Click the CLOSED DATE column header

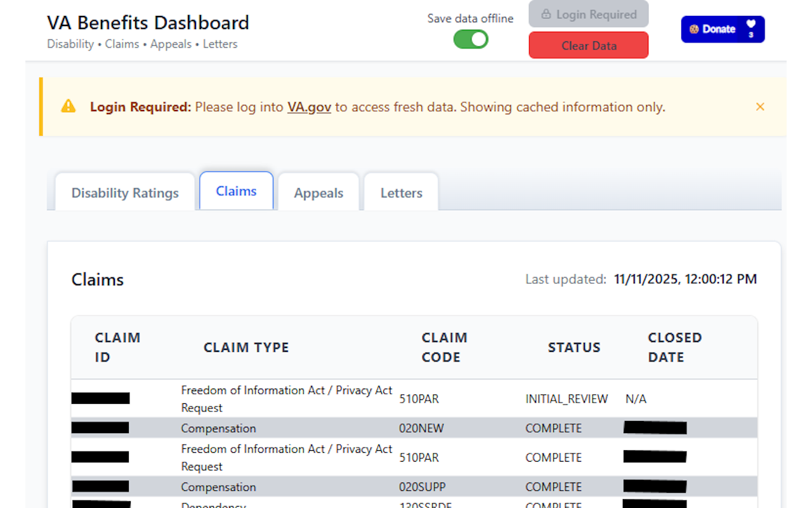click(674, 347)
